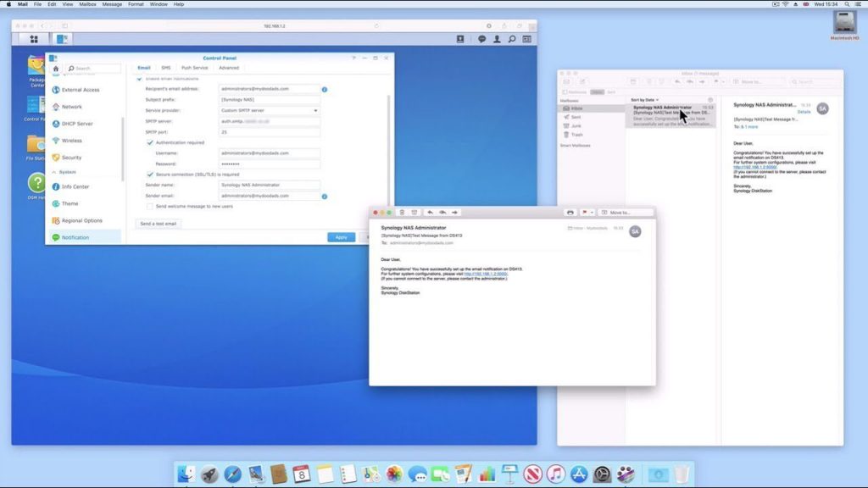Open DSM main menu grid icon
The width and height of the screenshot is (868, 488).
click(34, 39)
